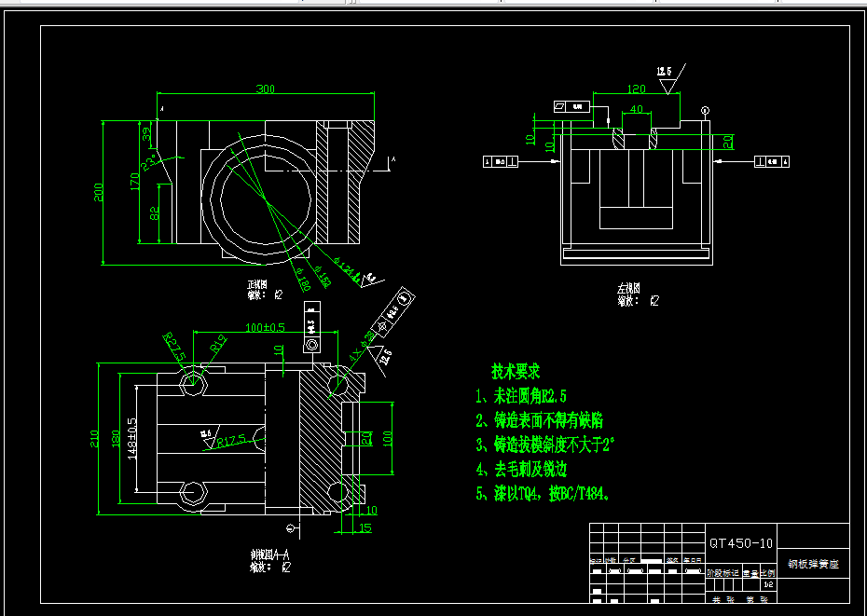Image resolution: width=867 pixels, height=616 pixels.
Task: Click the 阶段标记 title block cell
Action: [x=723, y=573]
